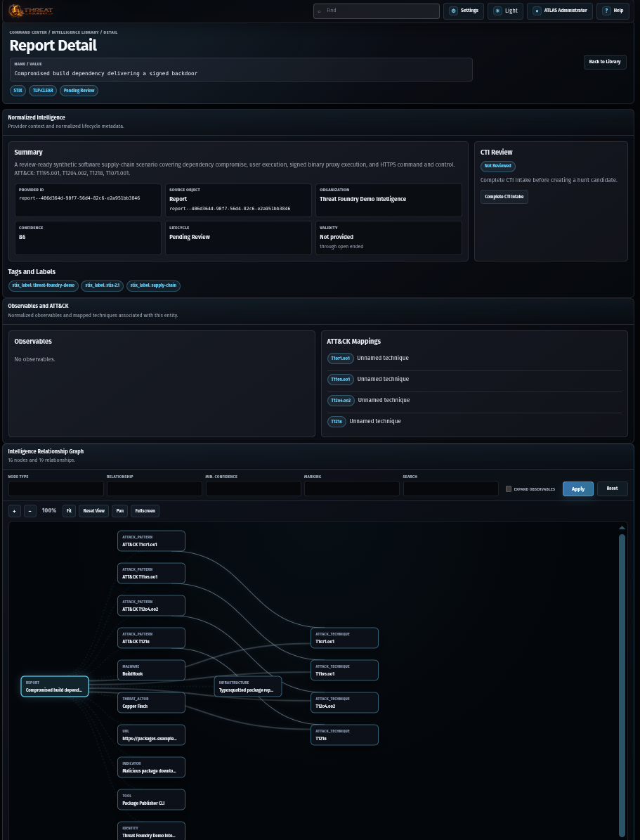Select attack technique node T1204.002

(x=344, y=702)
